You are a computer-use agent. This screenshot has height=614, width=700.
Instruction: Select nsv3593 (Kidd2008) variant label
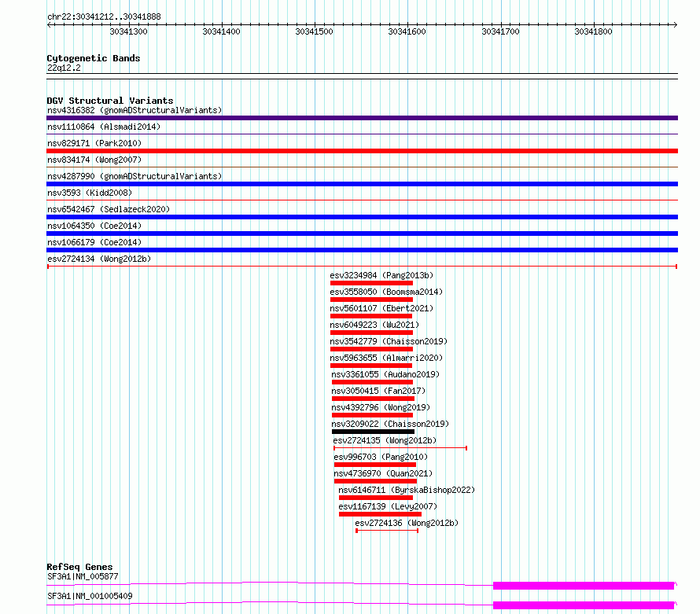90,193
